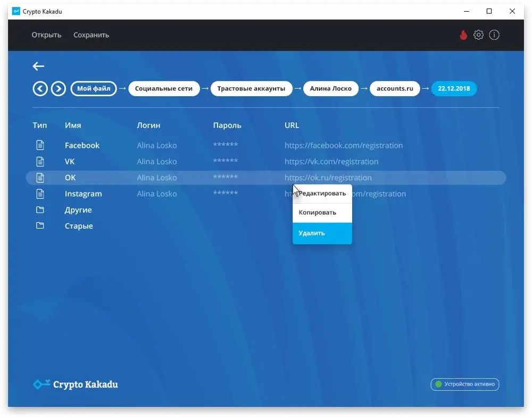Screen dimensions: 532x418
Task: Open the facebook.com registration URL
Action: (344, 145)
